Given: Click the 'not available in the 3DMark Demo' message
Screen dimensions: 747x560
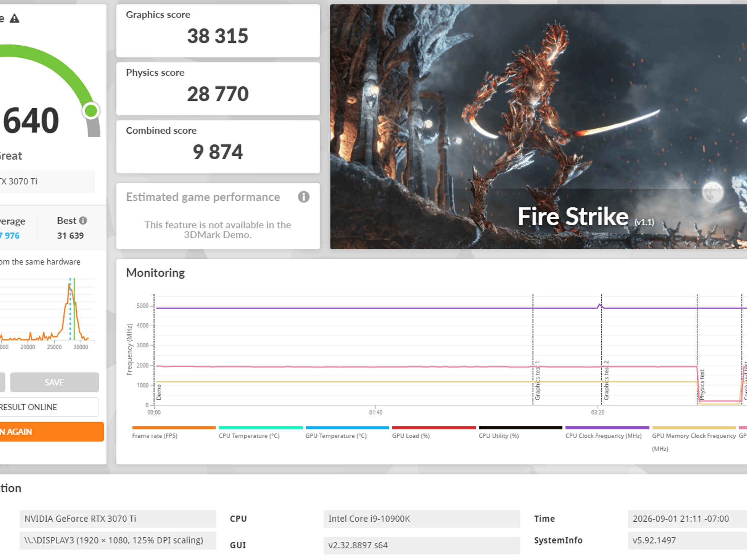Looking at the screenshot, I should pos(218,230).
